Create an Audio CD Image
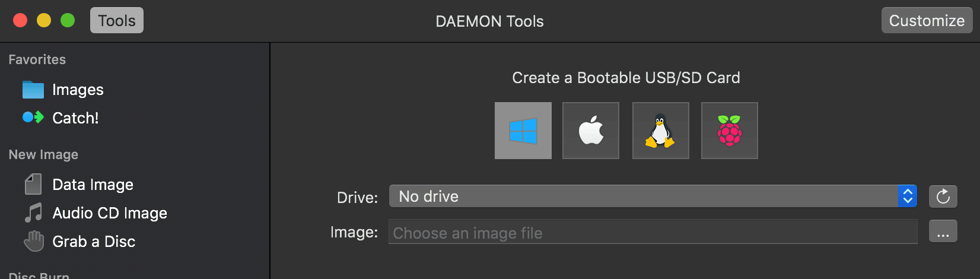 109,213
